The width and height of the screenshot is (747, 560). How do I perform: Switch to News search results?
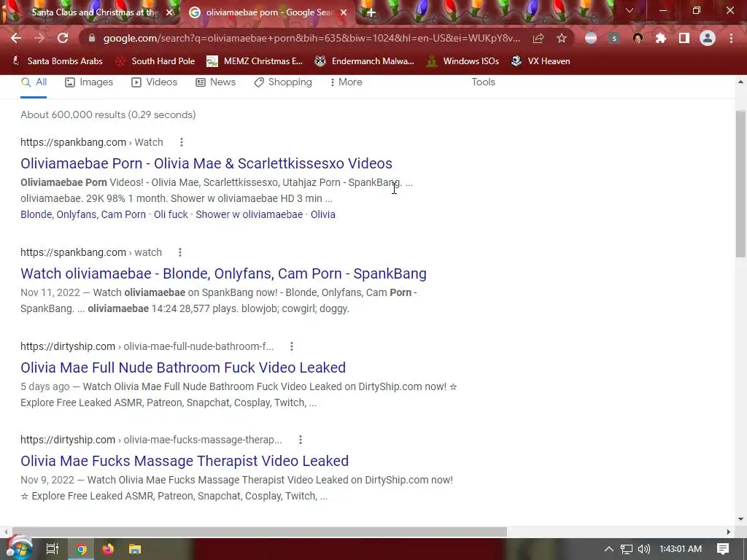click(x=216, y=82)
